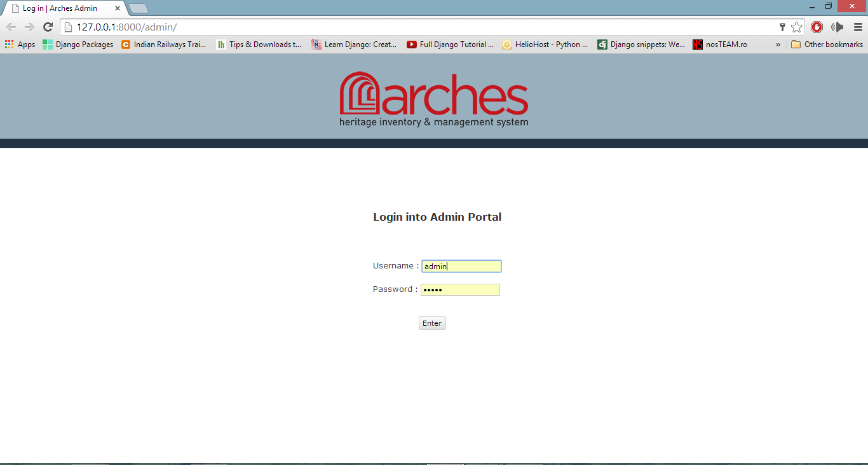Click the arches logo in the header
This screenshot has width=868, height=465.
click(x=434, y=99)
